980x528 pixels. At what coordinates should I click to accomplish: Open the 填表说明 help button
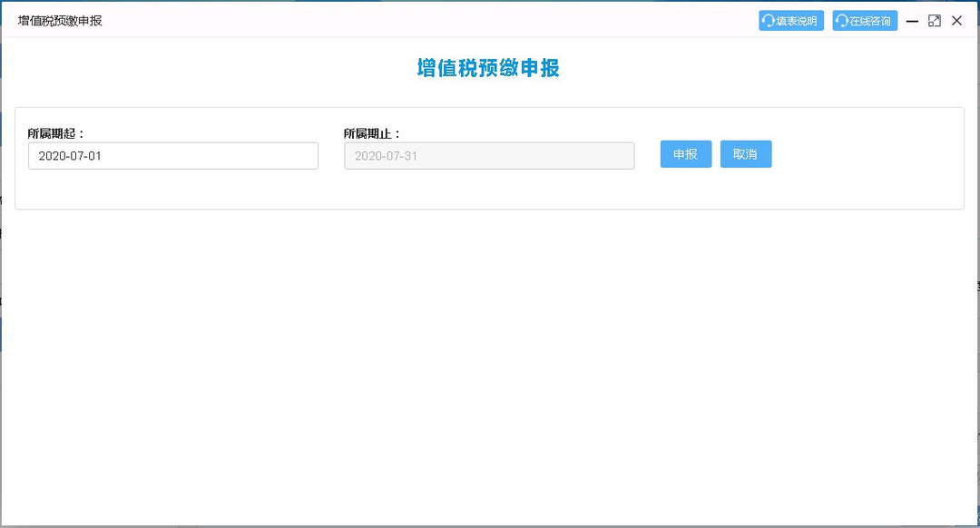coord(791,21)
